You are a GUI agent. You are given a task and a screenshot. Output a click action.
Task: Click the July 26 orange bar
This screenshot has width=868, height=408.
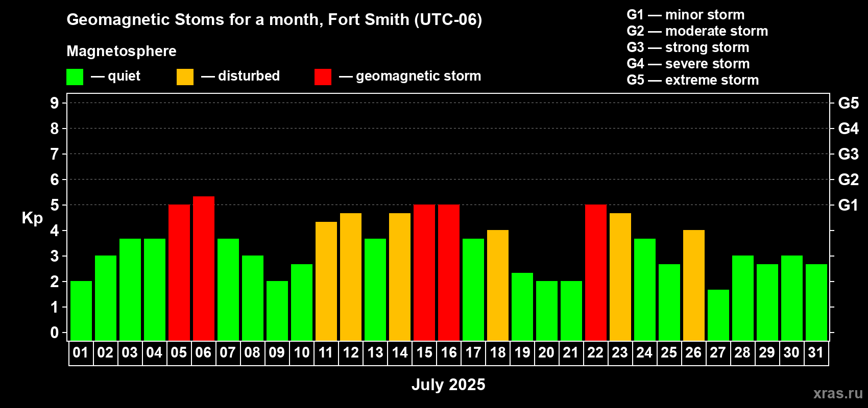pyautogui.click(x=694, y=285)
